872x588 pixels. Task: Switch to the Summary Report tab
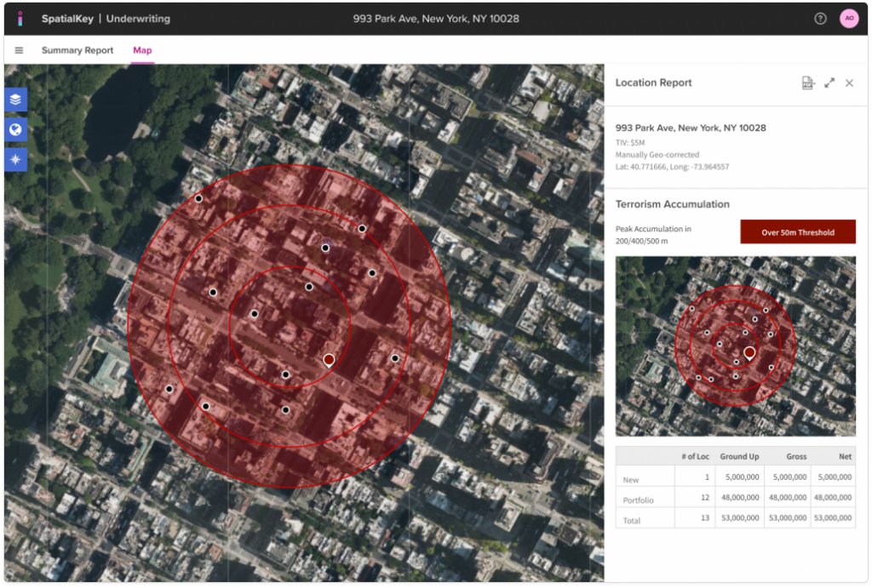[77, 50]
